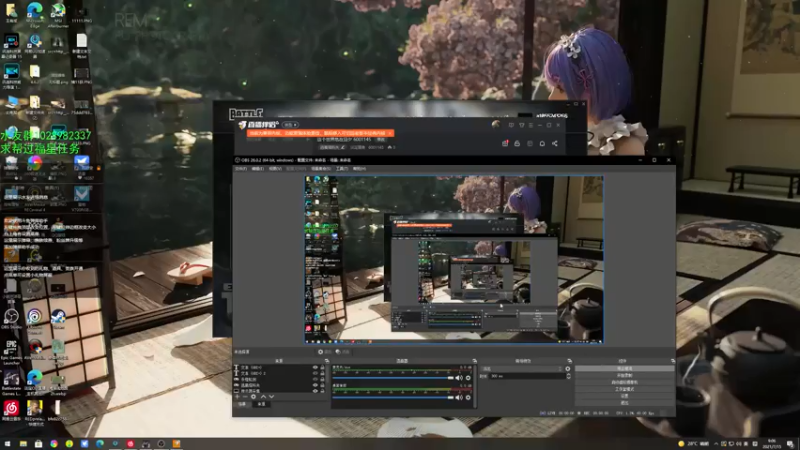Open the gear settings of the first mixer channel
The image size is (800, 450).
point(468,378)
